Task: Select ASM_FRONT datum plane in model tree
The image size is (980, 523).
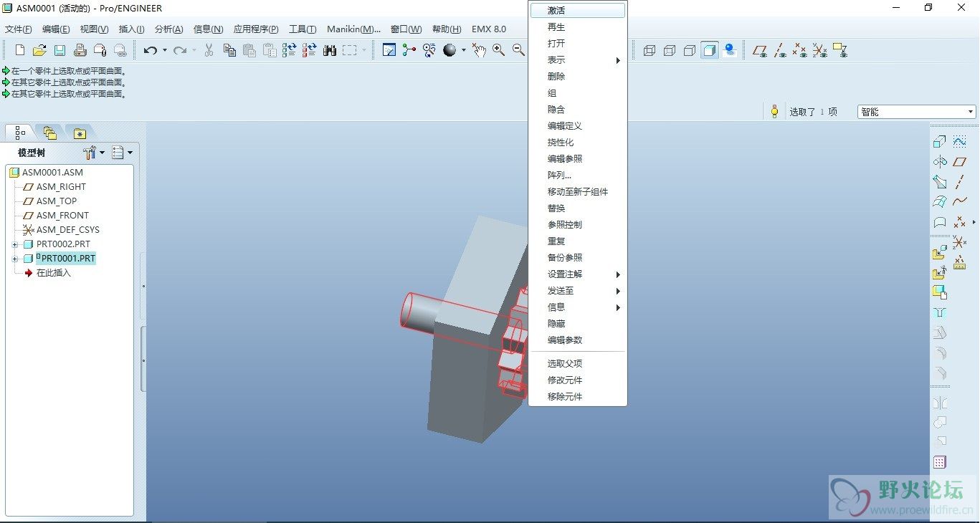Action: tap(62, 216)
